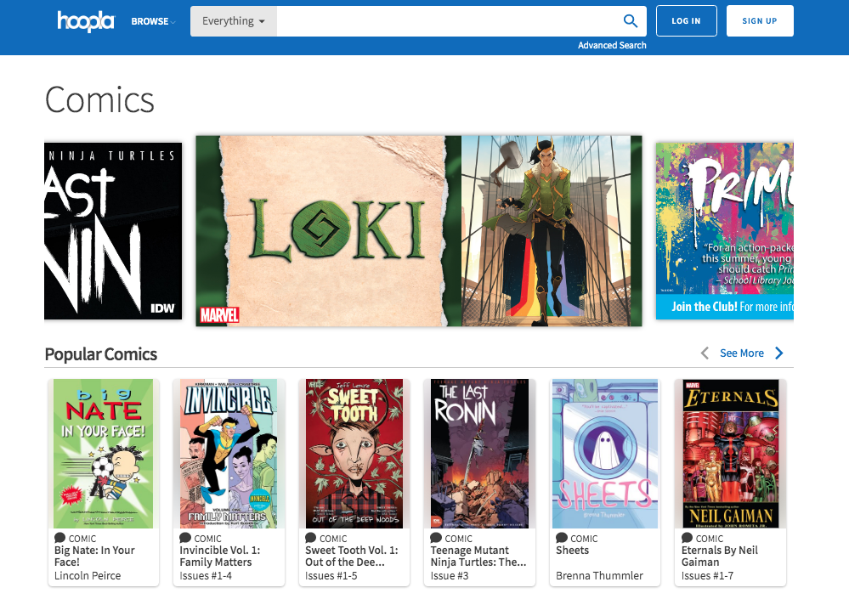Open the Prime Join the Club banner
The height and width of the screenshot is (616, 849).
pyautogui.click(x=724, y=231)
